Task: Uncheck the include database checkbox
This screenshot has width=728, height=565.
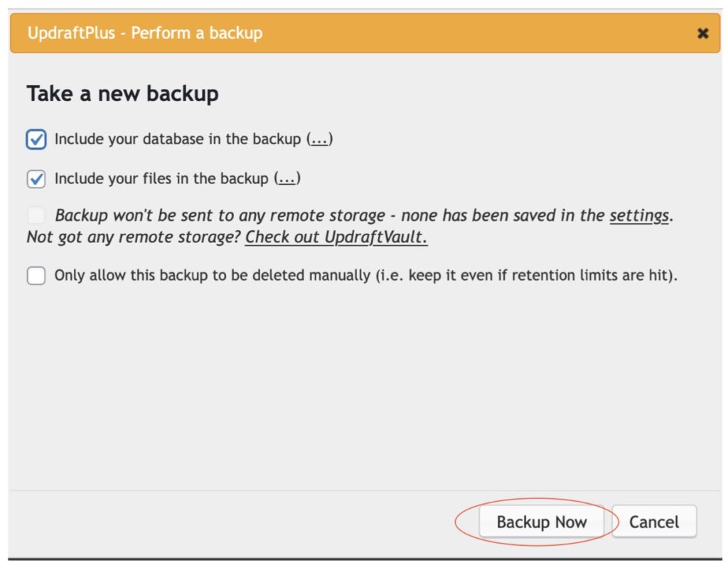Action: click(36, 139)
